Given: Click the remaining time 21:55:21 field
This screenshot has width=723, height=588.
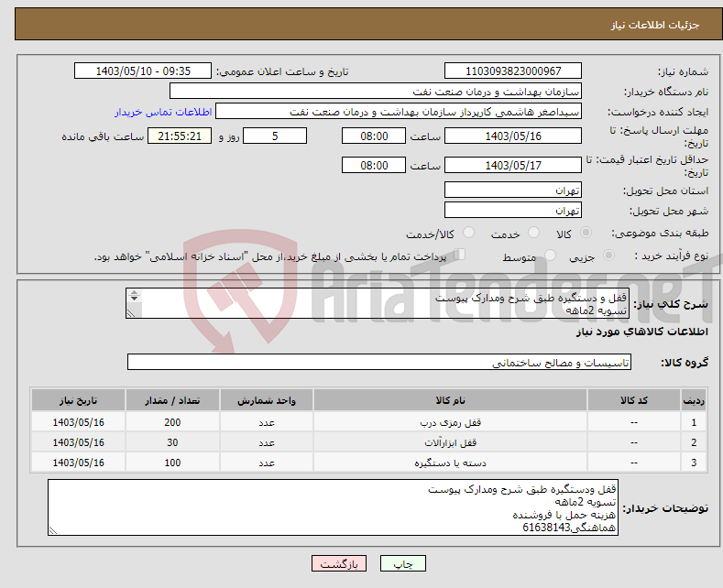Looking at the screenshot, I should (180, 136).
